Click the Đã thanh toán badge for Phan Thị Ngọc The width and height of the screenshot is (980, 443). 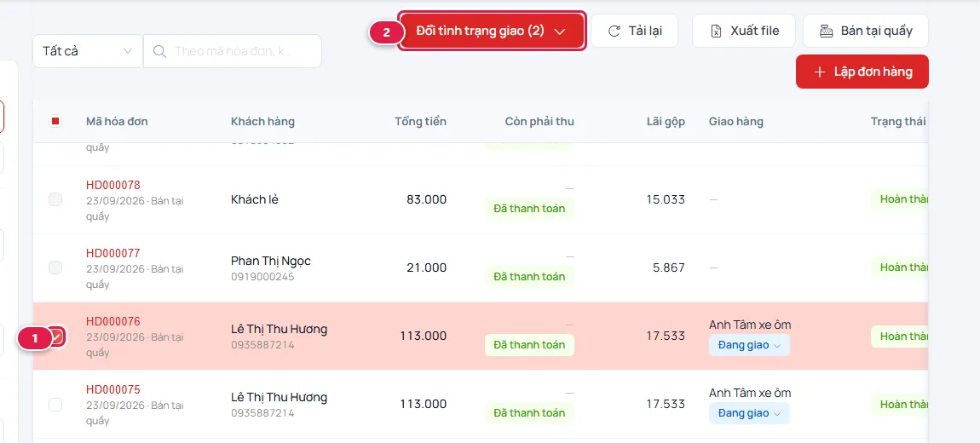[529, 276]
